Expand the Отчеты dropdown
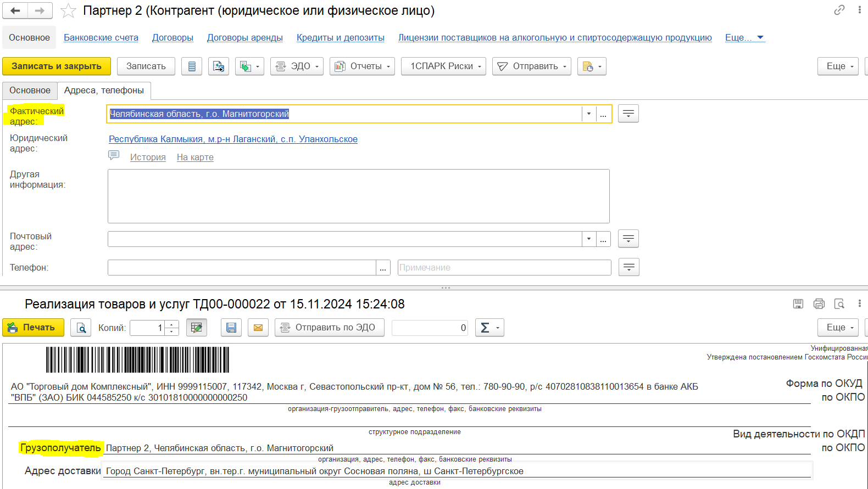 pos(363,66)
